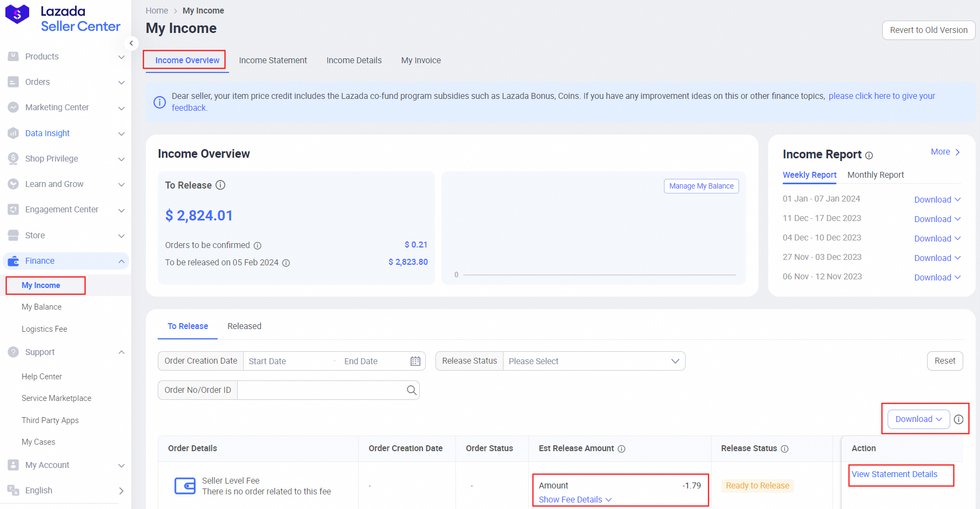Viewport: 980px width, 509px height.
Task: Open the calendar date picker icon
Action: pos(415,361)
